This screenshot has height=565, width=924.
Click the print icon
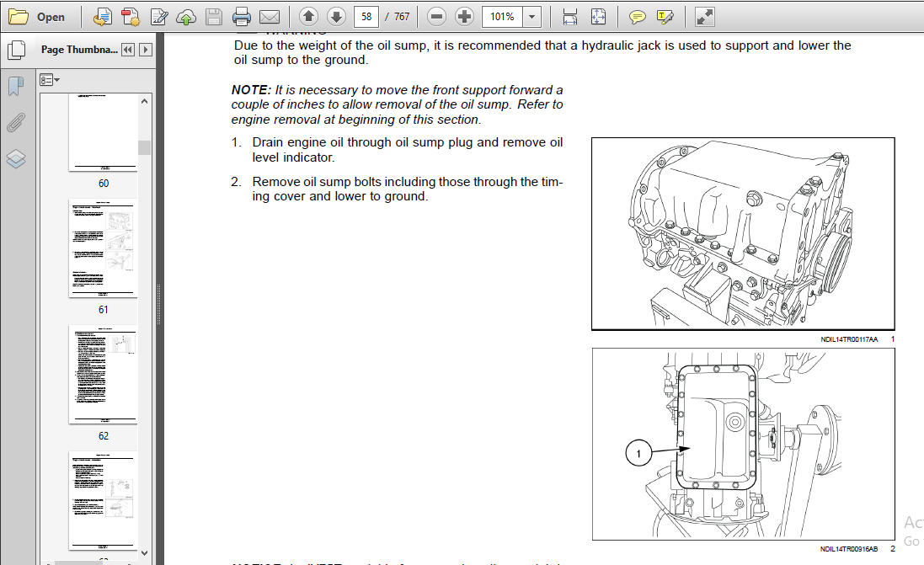(x=242, y=17)
